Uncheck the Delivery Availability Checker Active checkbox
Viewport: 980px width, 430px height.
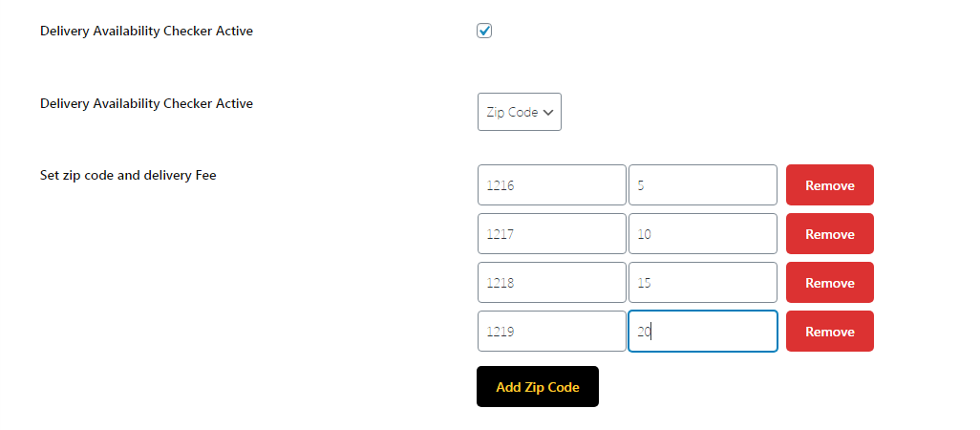coord(484,32)
